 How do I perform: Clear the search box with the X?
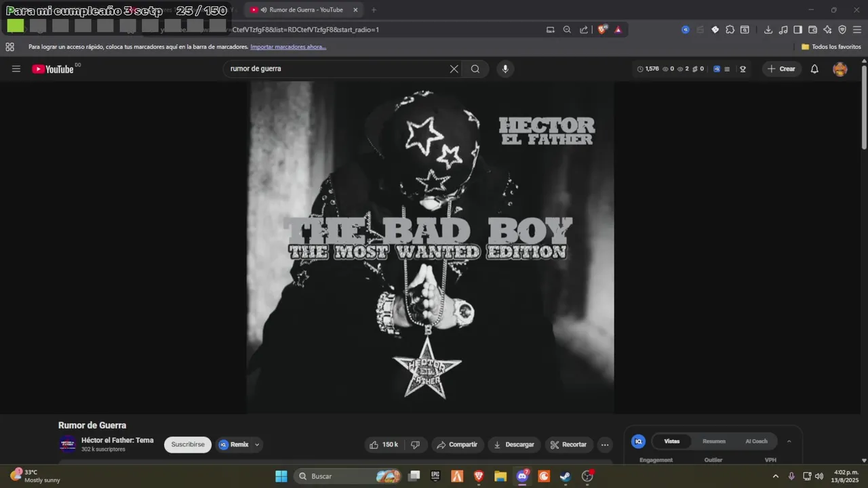(454, 68)
